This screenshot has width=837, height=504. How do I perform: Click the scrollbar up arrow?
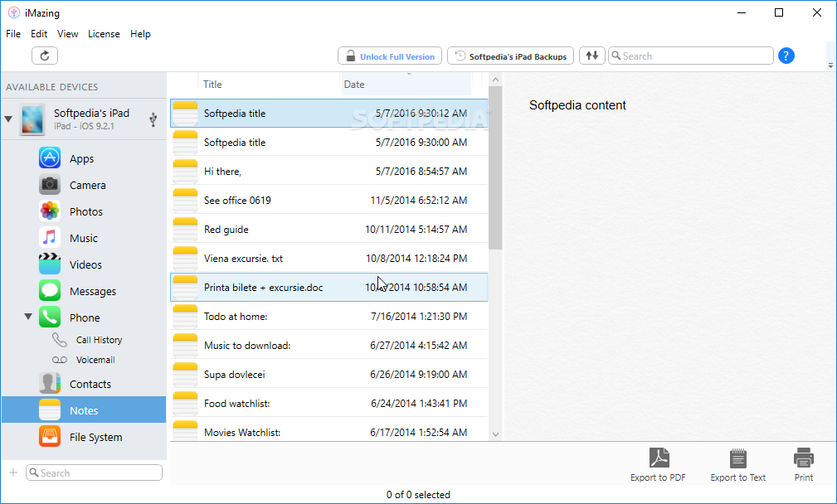click(495, 80)
